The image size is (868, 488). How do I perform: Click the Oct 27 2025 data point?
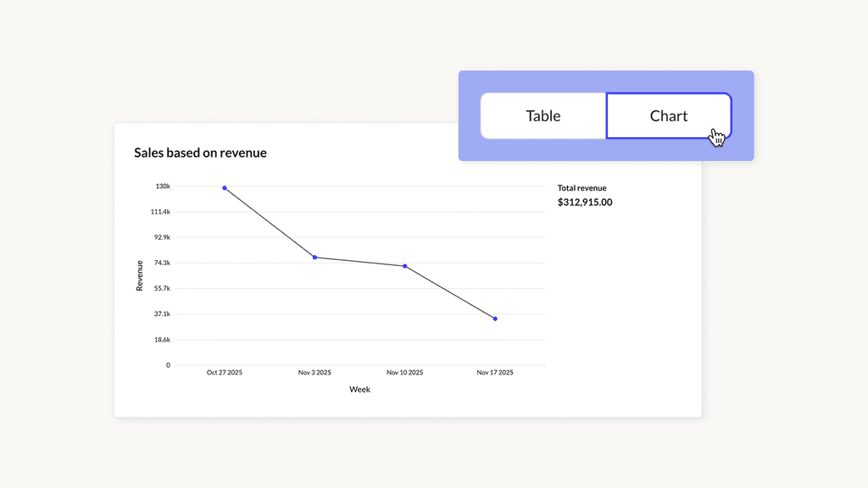coord(225,188)
